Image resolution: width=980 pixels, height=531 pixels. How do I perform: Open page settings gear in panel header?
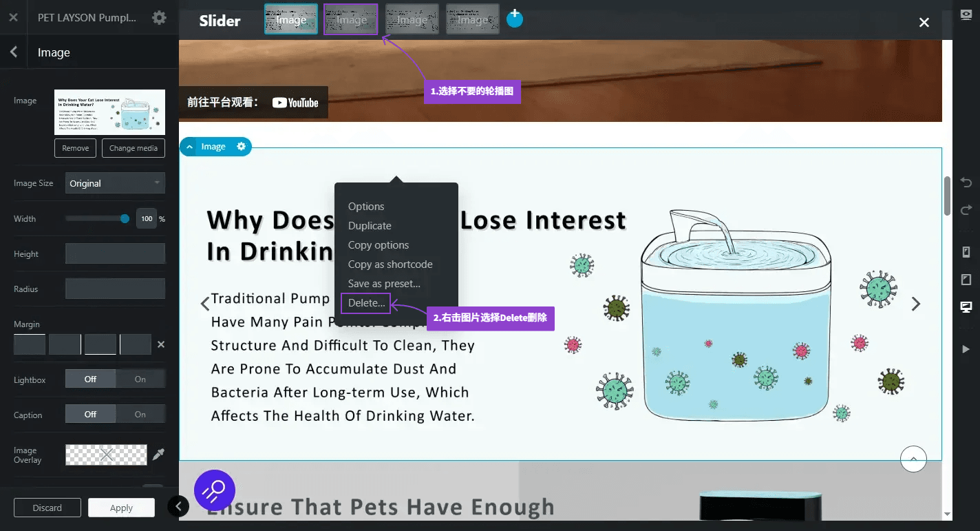coord(159,18)
